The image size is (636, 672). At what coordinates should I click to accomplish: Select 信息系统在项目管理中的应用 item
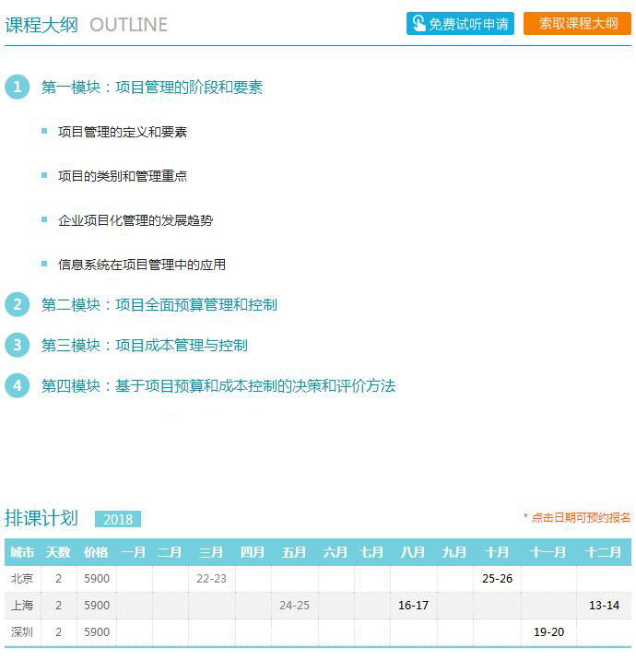[142, 265]
